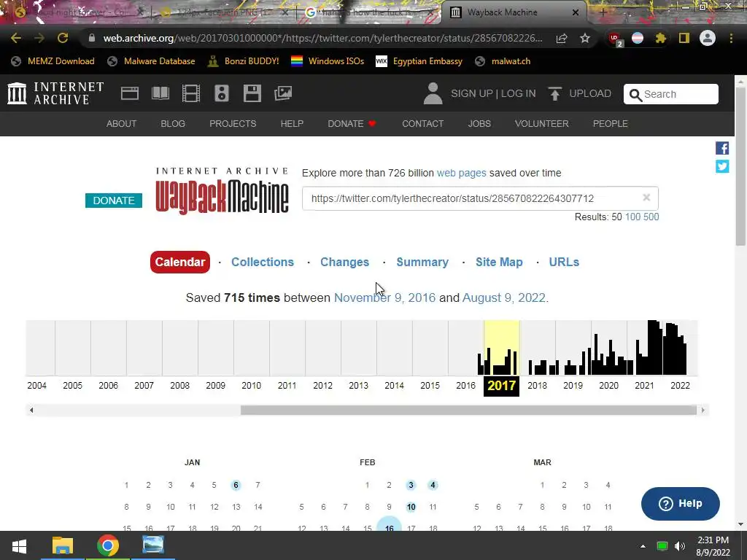Clear the Wayback URL field
The height and width of the screenshot is (560, 747).
[646, 198]
